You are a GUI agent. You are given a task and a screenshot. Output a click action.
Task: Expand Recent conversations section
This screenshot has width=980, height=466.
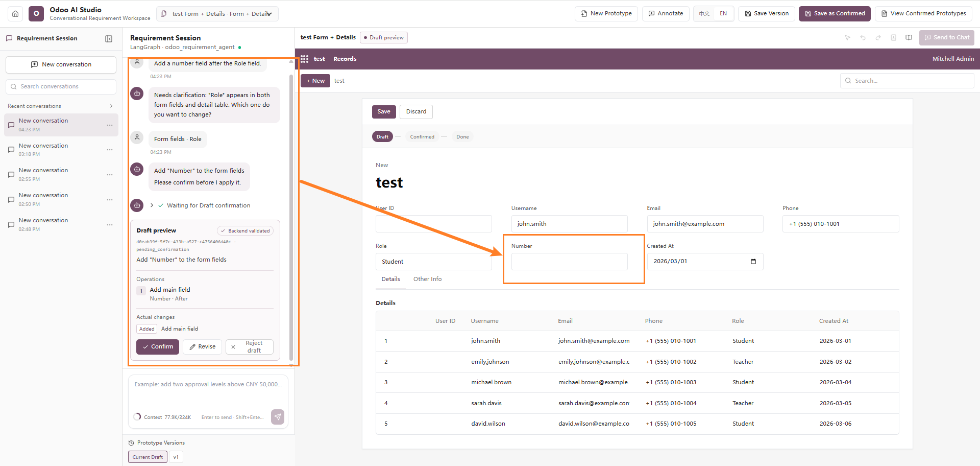(111, 106)
